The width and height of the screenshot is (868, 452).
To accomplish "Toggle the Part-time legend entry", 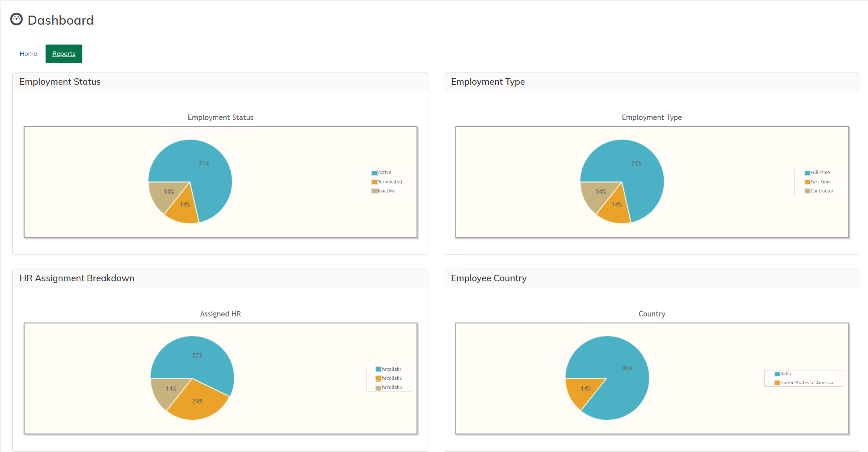I will coord(819,182).
